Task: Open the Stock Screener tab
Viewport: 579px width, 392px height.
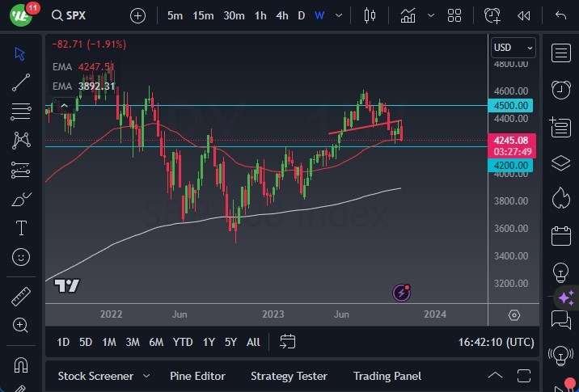Action: point(95,376)
